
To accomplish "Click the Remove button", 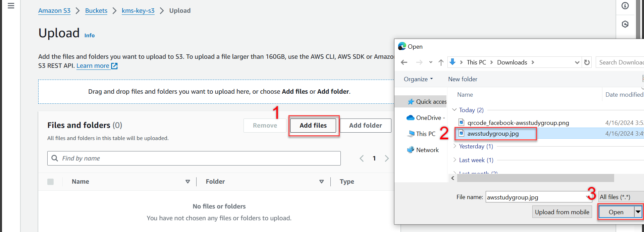I will (x=265, y=126).
